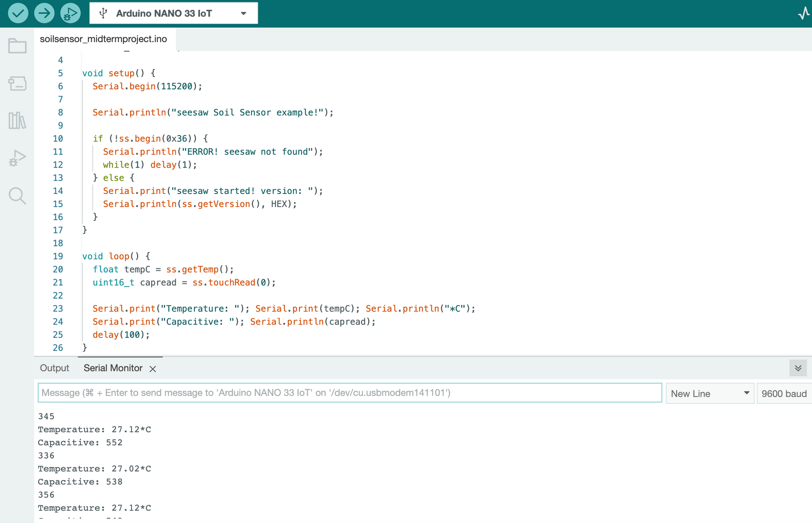Switch to the Output tab
The width and height of the screenshot is (812, 523).
54,368
